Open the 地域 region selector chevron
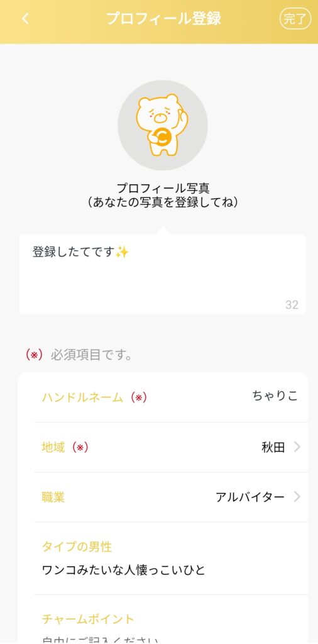 pyautogui.click(x=297, y=447)
